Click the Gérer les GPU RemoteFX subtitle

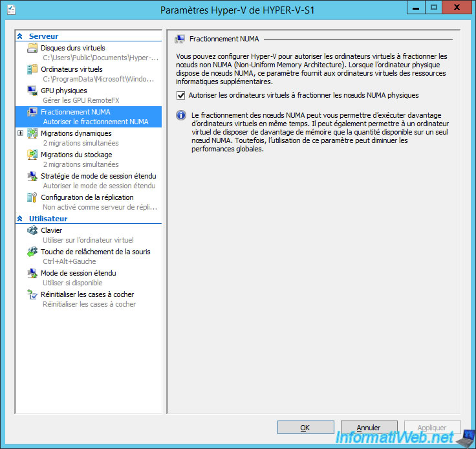(81, 100)
